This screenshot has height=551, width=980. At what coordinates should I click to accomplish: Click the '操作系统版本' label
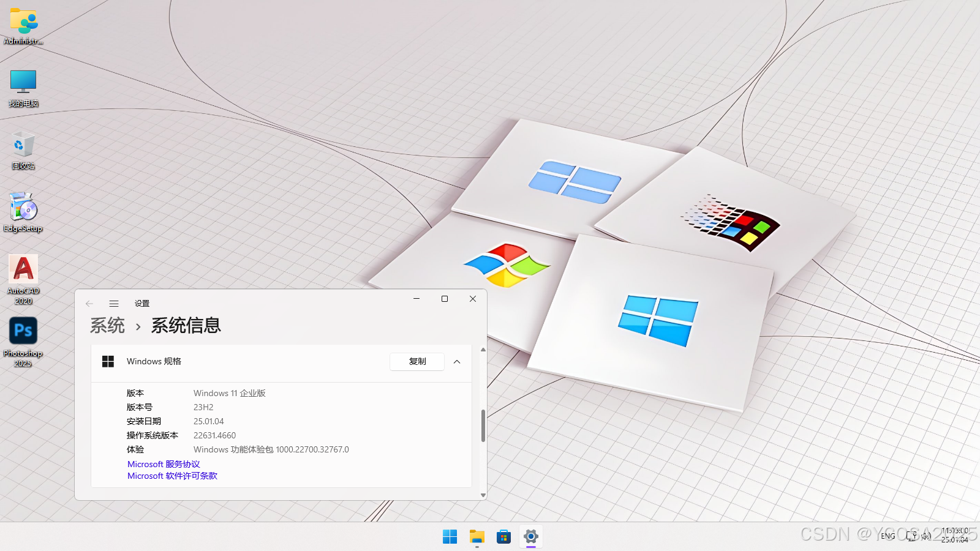pyautogui.click(x=153, y=435)
